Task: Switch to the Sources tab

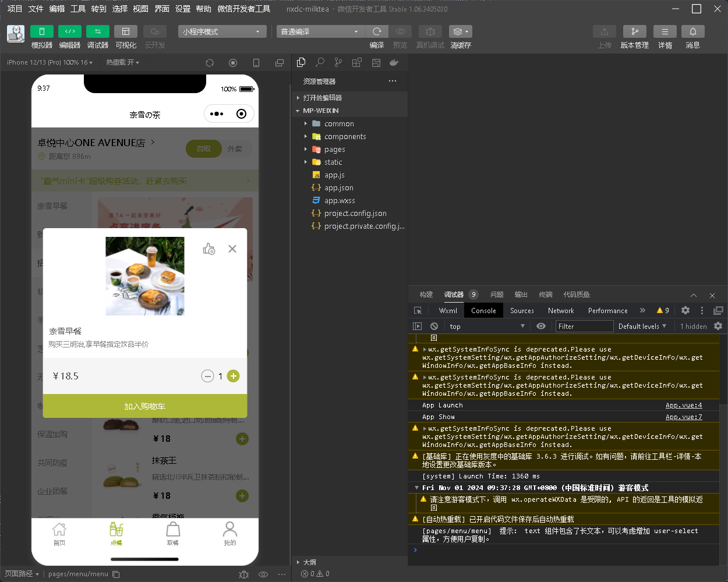Action: pos(522,311)
